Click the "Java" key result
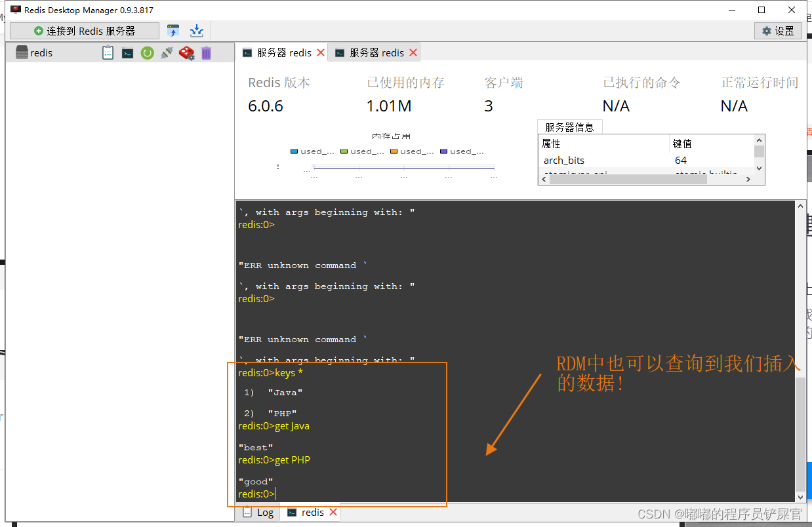 pyautogui.click(x=285, y=393)
